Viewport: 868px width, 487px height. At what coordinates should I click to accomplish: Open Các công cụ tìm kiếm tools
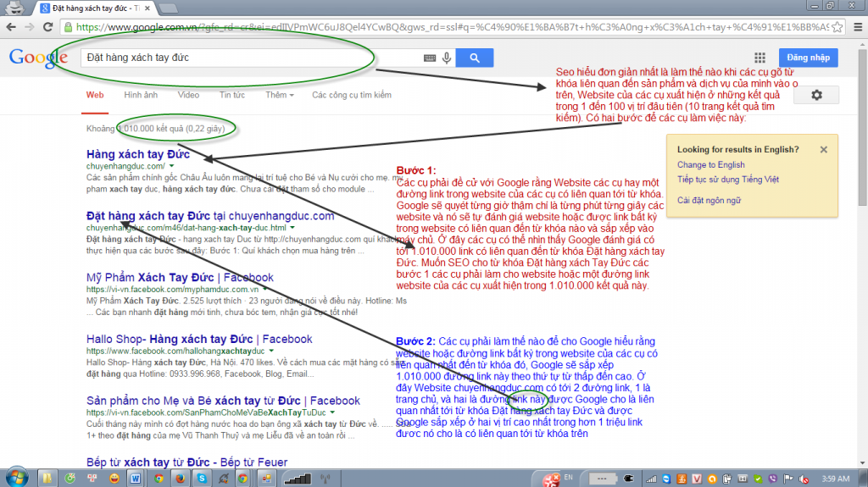tap(352, 95)
